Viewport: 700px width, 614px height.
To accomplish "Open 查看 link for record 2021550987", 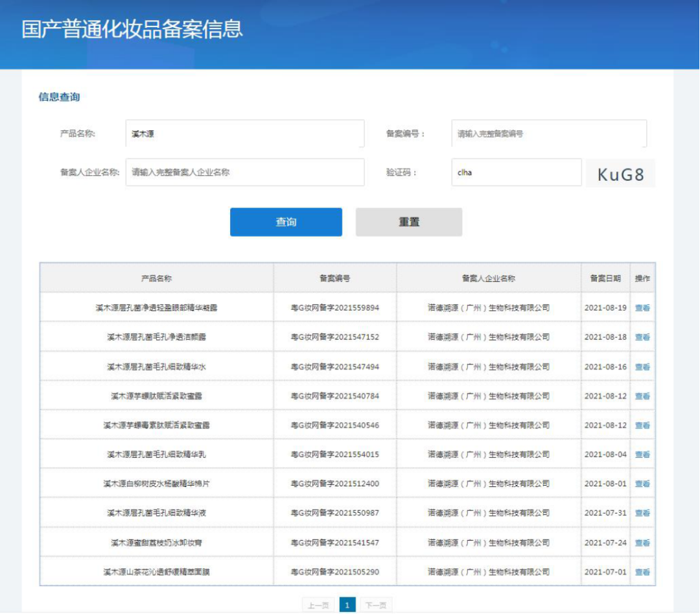I will (x=642, y=513).
